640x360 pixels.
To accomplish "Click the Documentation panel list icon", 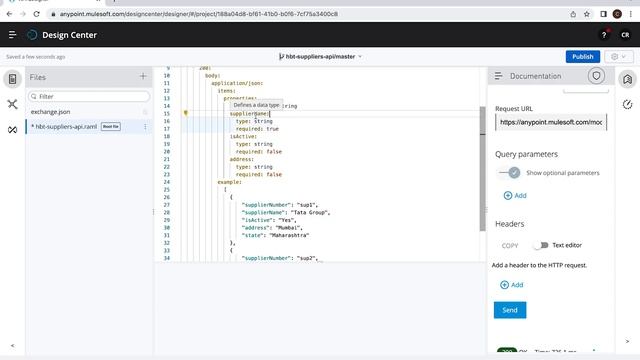I will tap(498, 76).
